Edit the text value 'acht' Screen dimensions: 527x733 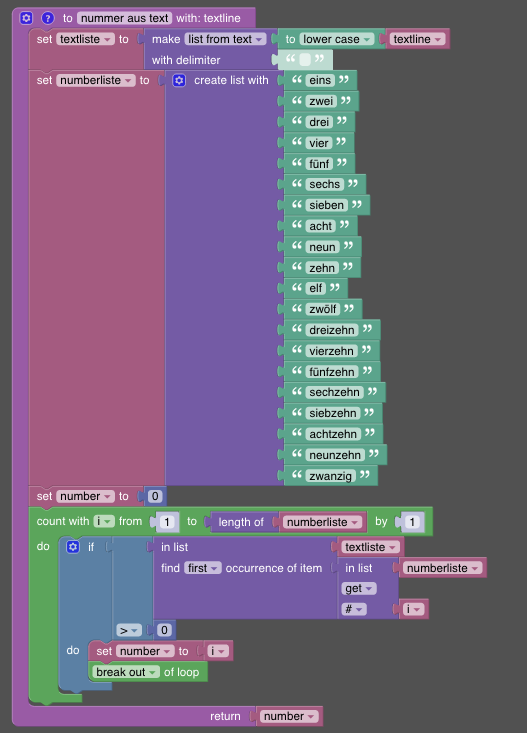321,226
